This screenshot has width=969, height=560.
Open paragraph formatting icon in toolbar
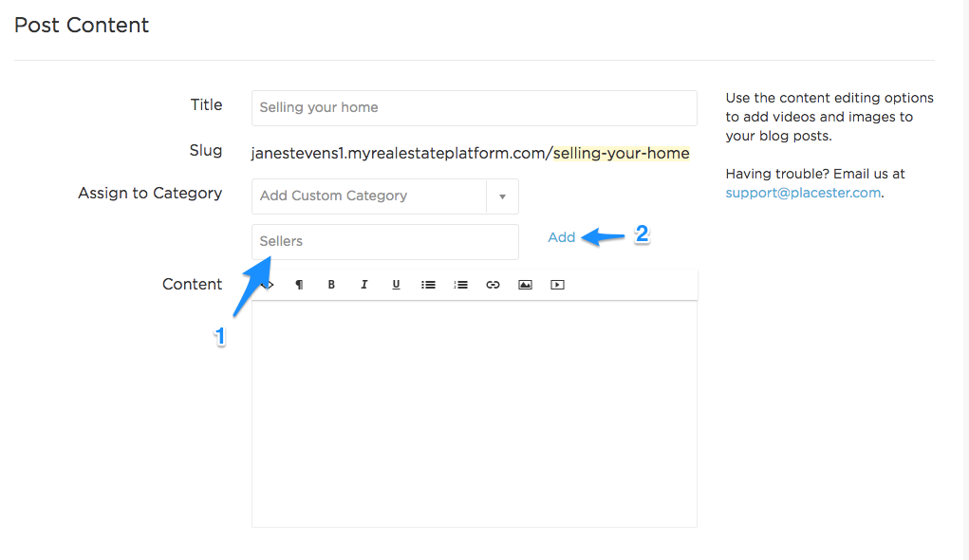point(299,285)
